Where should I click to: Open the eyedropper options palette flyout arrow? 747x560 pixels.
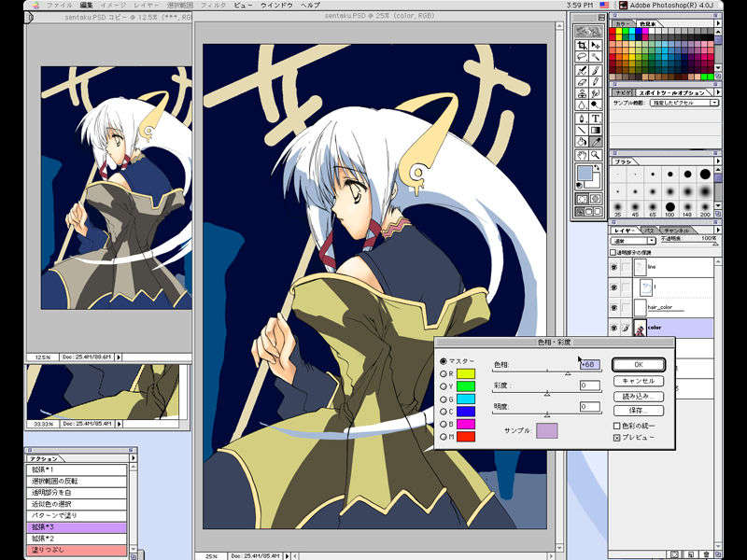tap(718, 91)
